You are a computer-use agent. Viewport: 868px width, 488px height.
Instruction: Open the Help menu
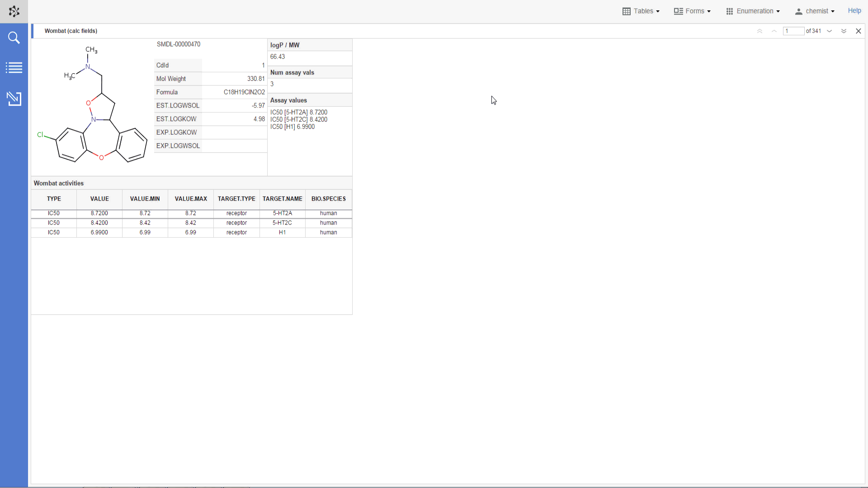tap(855, 11)
